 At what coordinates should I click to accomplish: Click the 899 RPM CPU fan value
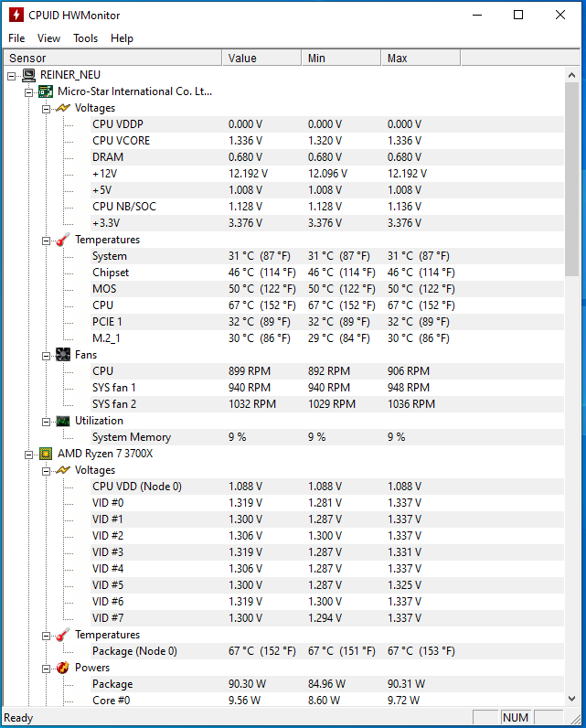tap(250, 371)
